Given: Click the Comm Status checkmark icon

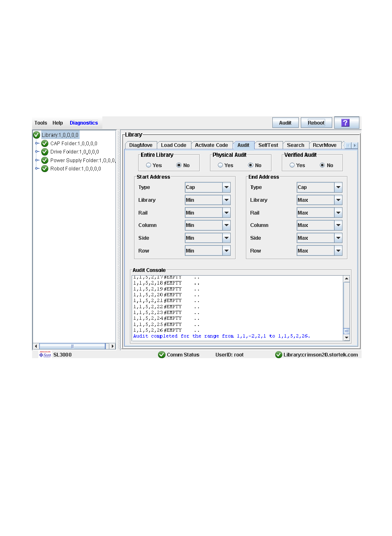Looking at the screenshot, I should tap(162, 355).
